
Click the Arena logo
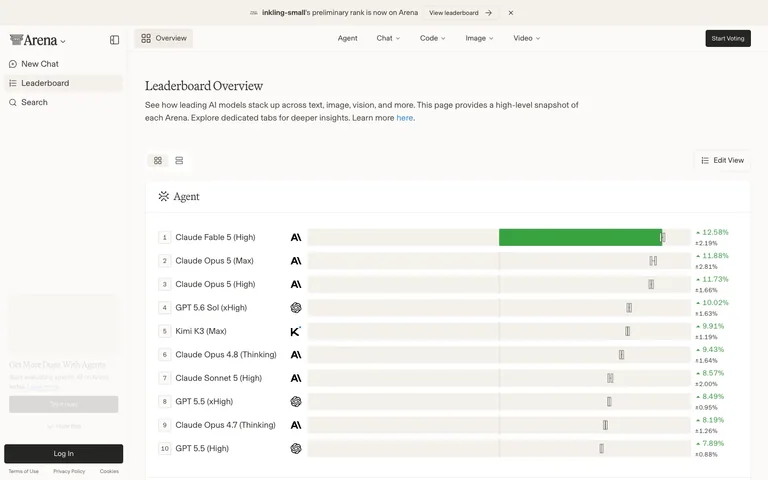tap(33, 40)
